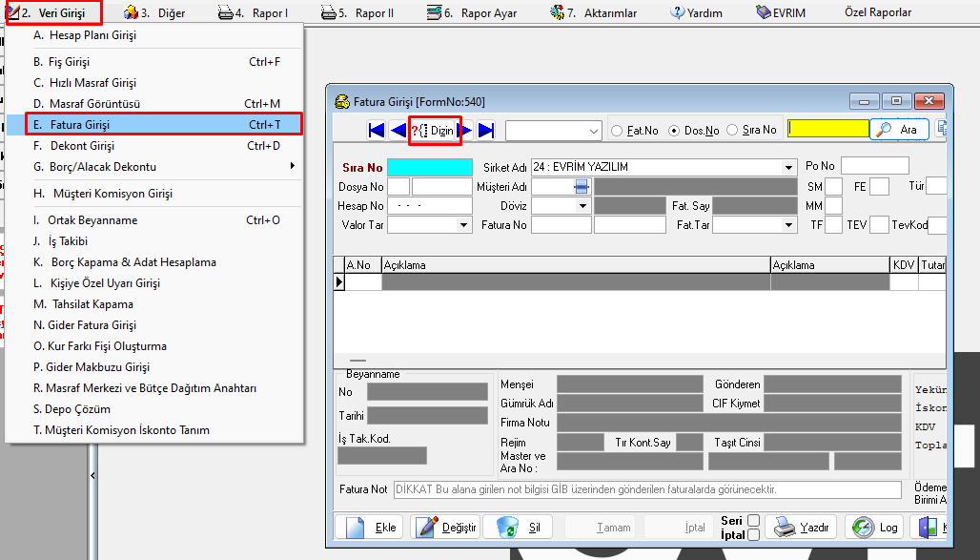Viewport: 980px width, 560px height.
Task: Expand the Borç/Alacak Dekontu submenu
Action: click(153, 167)
